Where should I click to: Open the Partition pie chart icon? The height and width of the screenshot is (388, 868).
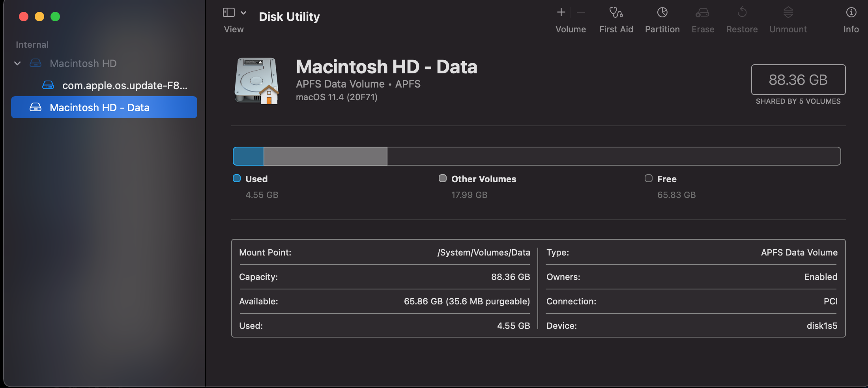click(662, 13)
